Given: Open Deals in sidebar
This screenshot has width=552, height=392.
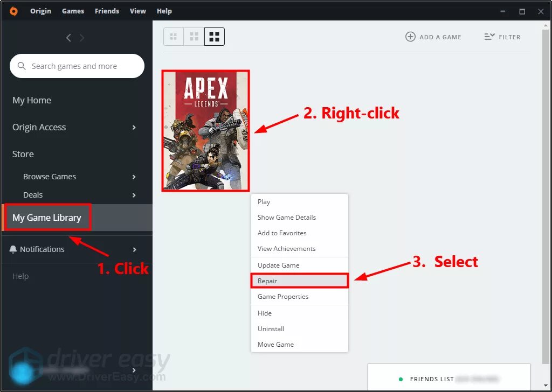Looking at the screenshot, I should (33, 195).
